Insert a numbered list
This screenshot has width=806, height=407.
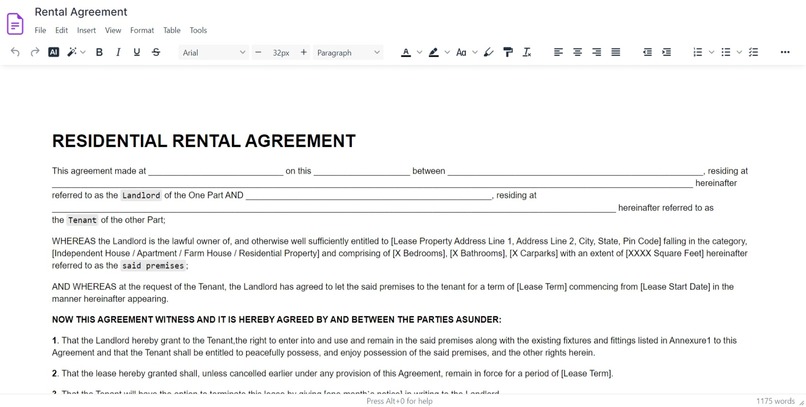click(x=698, y=52)
